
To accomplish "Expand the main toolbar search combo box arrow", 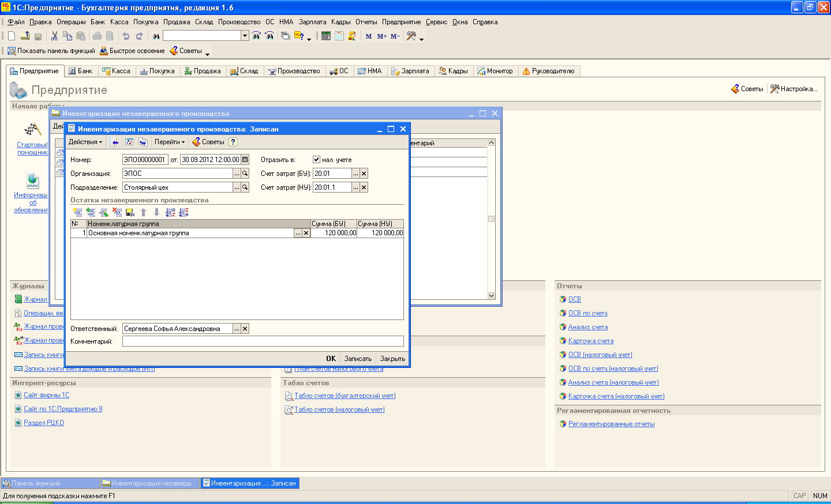I will pyautogui.click(x=245, y=36).
